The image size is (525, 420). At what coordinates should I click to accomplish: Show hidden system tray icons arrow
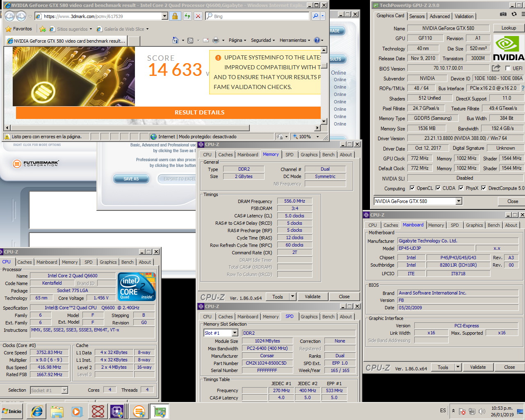click(453, 411)
